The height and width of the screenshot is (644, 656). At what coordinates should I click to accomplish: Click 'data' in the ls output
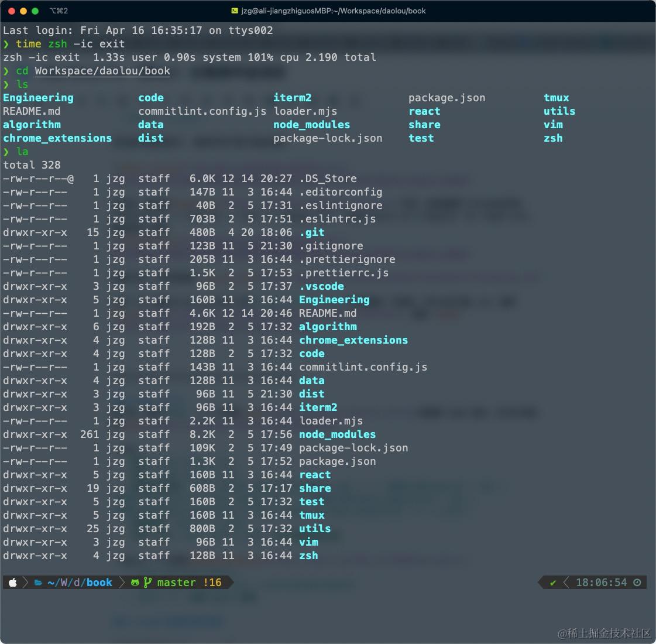pyautogui.click(x=150, y=125)
